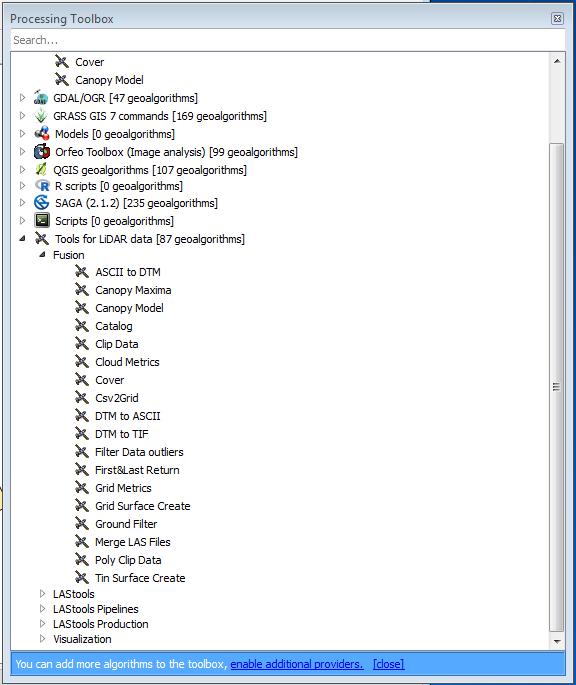Expand the GRASS GIS 7 commands group

point(22,115)
